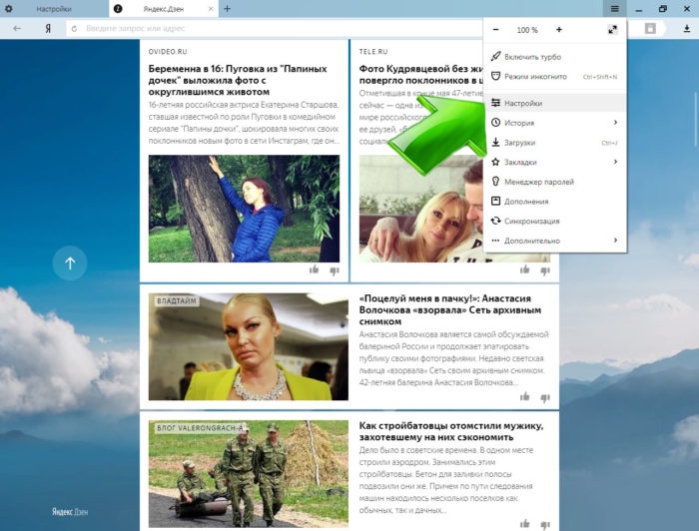Open the История submenu entry
The height and width of the screenshot is (531, 699).
555,123
